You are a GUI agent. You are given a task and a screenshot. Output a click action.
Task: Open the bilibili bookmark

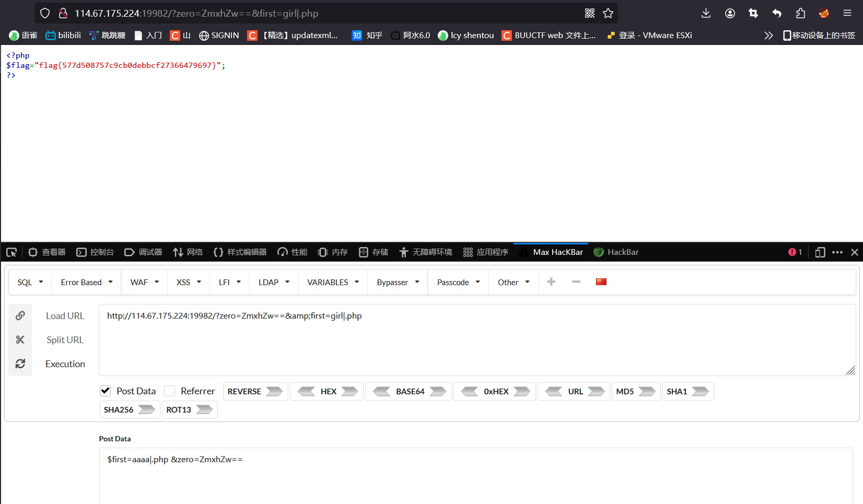(x=63, y=35)
